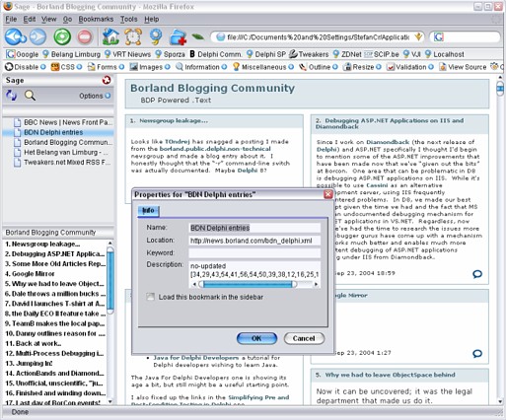Open the Images dropdown menu
Viewport: 506px width, 420px height.
tap(150, 67)
